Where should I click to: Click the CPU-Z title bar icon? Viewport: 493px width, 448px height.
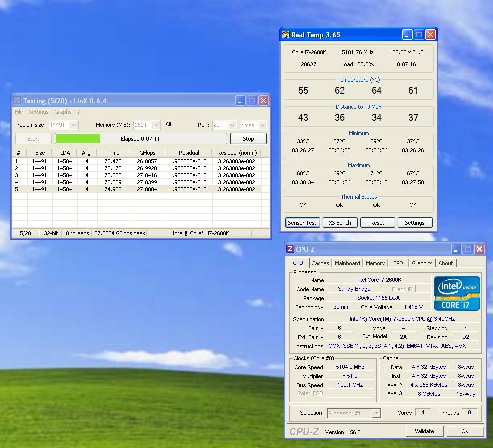point(290,249)
